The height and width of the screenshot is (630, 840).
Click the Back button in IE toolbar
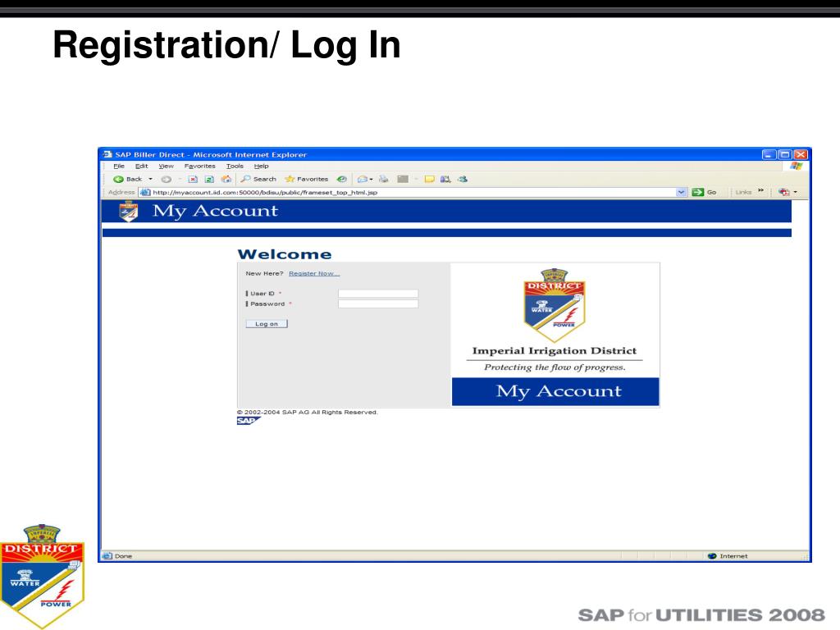[128, 179]
